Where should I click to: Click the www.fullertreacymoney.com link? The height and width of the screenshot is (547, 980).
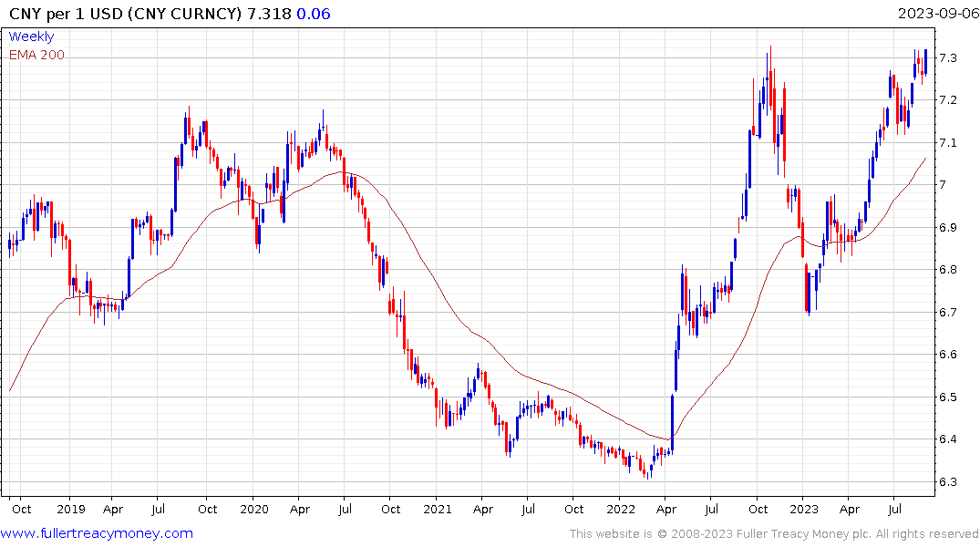point(97,533)
